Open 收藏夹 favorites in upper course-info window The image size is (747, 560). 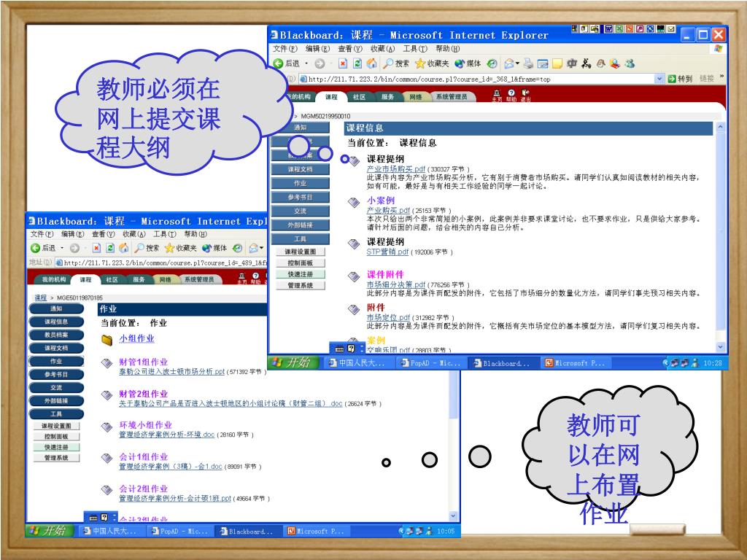click(x=432, y=63)
